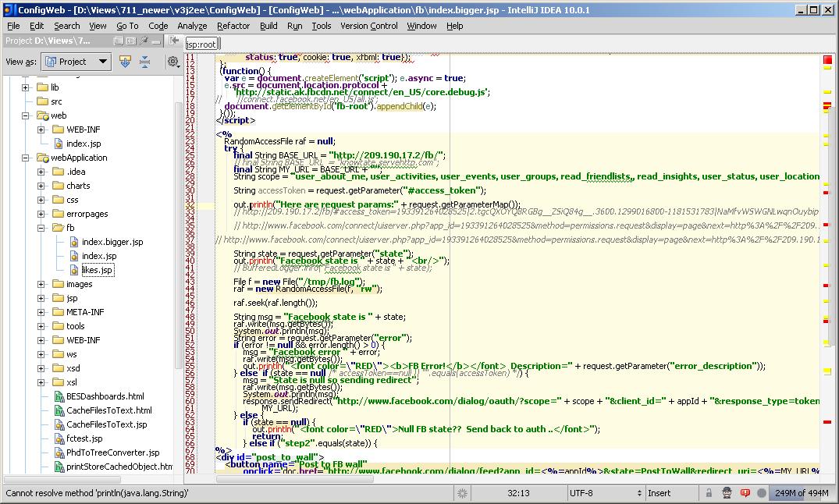Open the Go To menu
Image resolution: width=839 pixels, height=504 pixels.
pyautogui.click(x=127, y=26)
